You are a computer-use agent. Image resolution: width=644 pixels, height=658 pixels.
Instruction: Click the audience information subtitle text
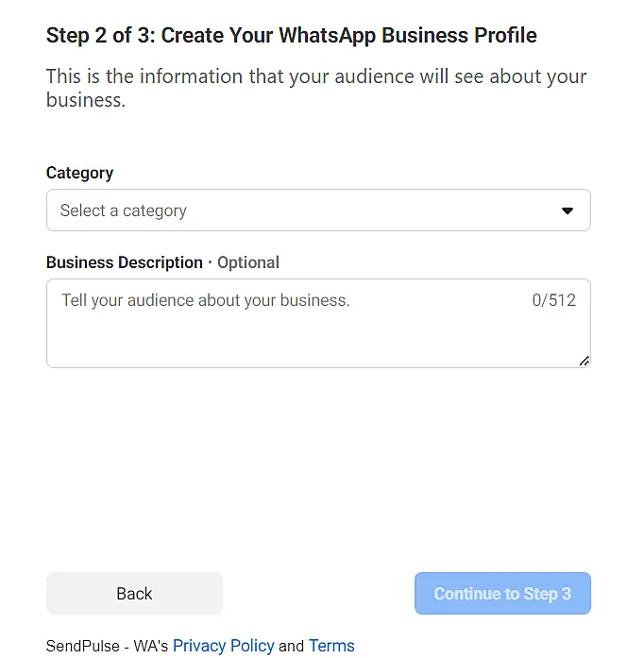[315, 87]
